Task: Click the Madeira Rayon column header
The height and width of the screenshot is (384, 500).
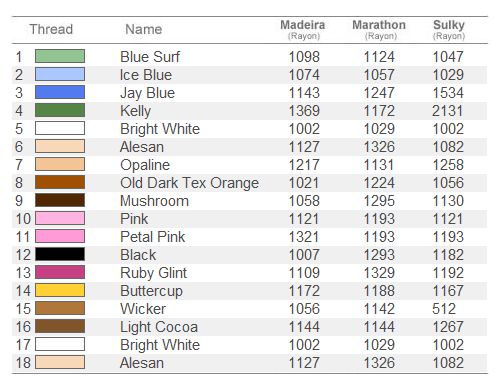Action: coord(303,29)
